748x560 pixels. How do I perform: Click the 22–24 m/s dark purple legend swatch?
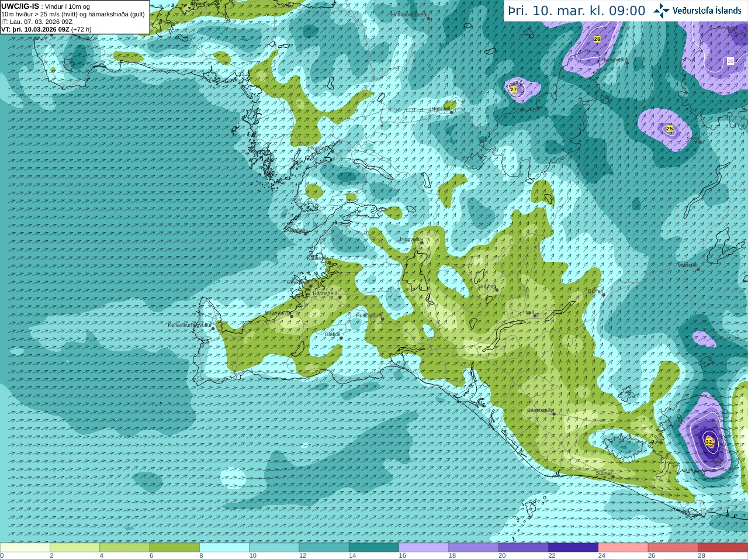pyautogui.click(x=573, y=548)
